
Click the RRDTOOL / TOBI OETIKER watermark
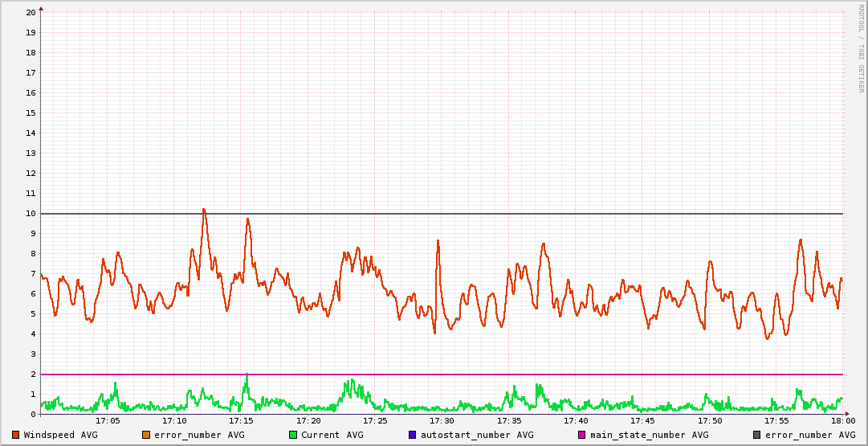click(x=861, y=48)
